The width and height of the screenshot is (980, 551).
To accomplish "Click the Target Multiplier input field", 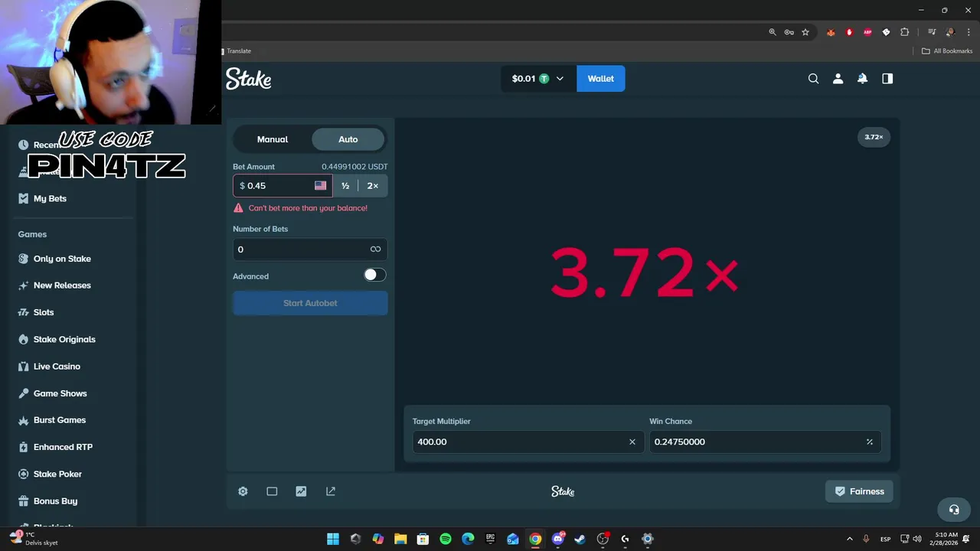I will pos(528,442).
